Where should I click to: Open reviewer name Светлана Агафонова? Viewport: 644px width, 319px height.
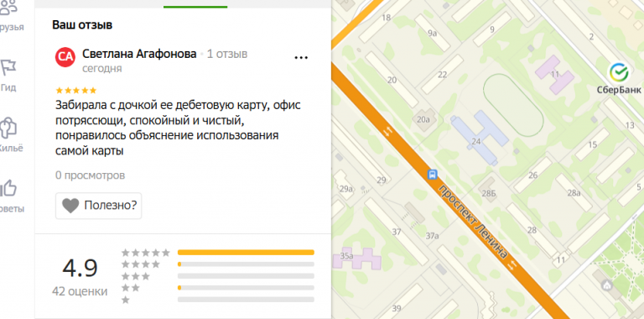[139, 54]
